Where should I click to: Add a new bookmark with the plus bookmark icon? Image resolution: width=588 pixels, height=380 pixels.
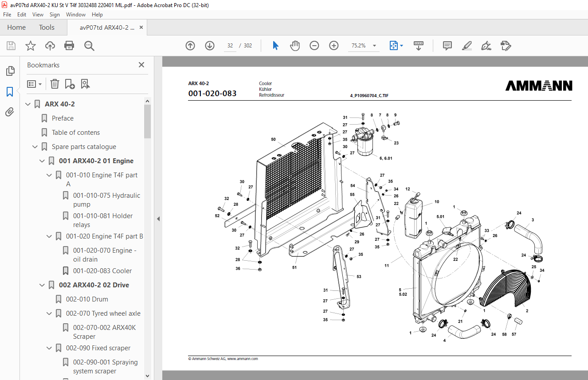(70, 84)
